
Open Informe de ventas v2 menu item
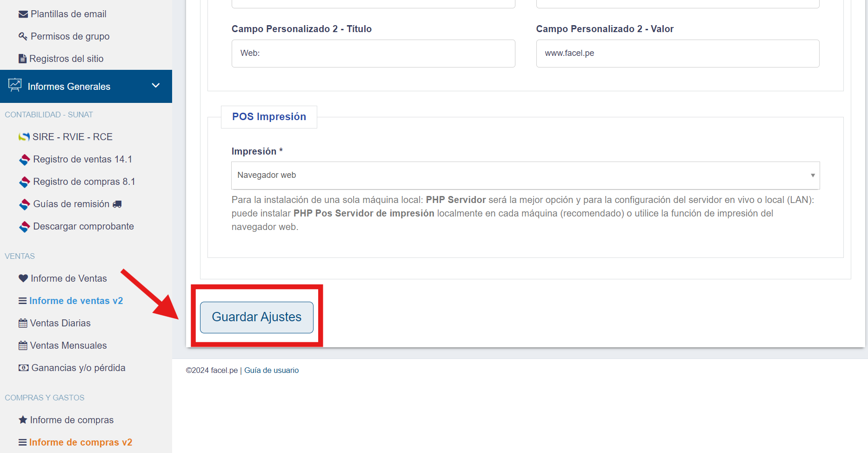(76, 301)
